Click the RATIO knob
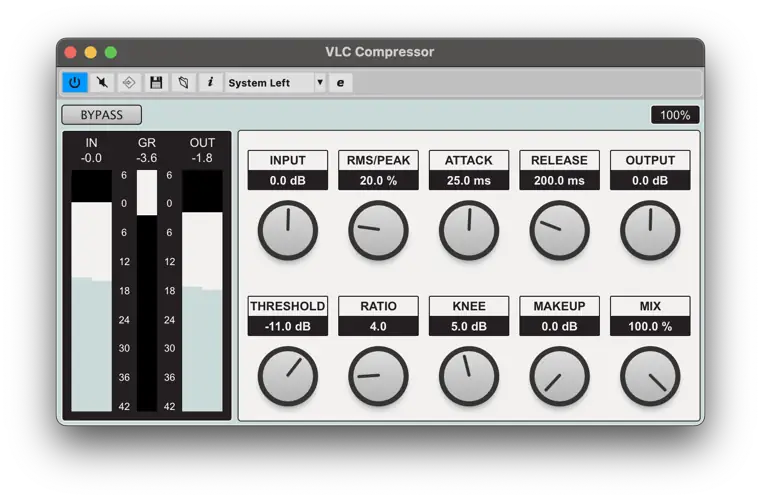This screenshot has height=500, width=761. coord(378,376)
